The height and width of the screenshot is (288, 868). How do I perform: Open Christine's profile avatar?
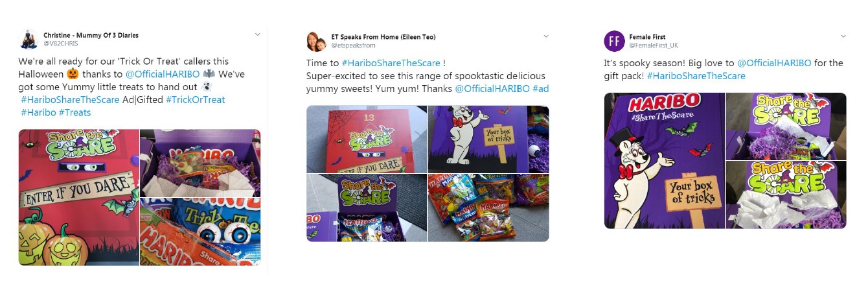pos(29,40)
